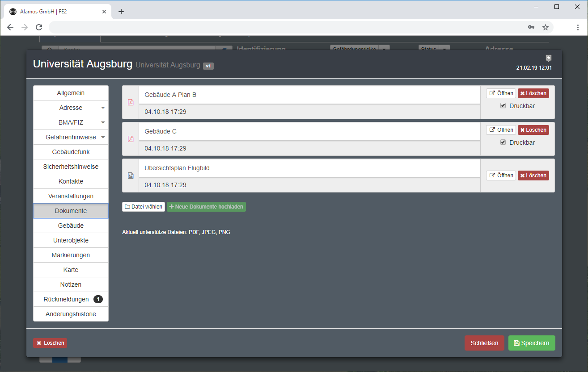Expand the BMA/FIZ submenu arrow
Viewport: 588px width, 372px height.
coord(103,123)
